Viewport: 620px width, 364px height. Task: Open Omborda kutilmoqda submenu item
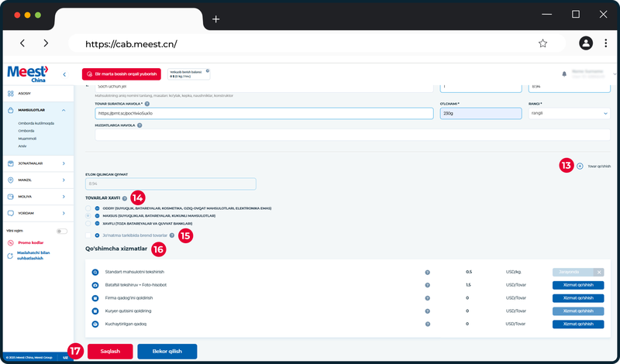click(36, 123)
